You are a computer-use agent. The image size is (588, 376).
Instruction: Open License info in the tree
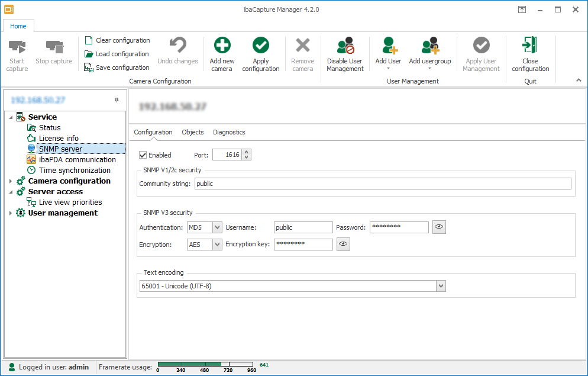pos(59,139)
